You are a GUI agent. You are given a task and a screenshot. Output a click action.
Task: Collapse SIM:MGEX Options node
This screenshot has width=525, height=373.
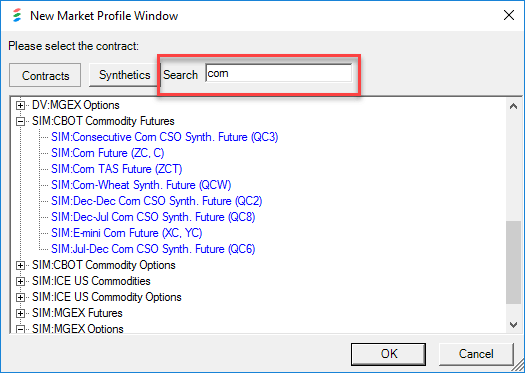tap(20, 329)
